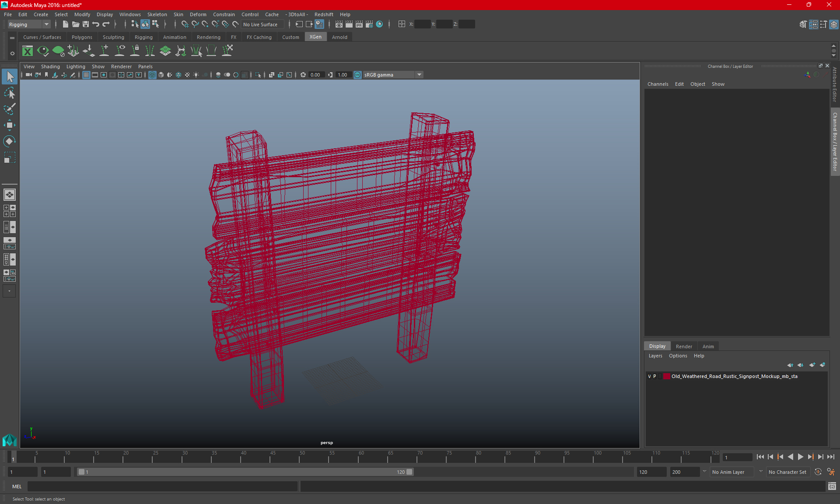This screenshot has height=504, width=840.
Task: Open the Auto keyframe toggle icon
Action: pyautogui.click(x=818, y=472)
